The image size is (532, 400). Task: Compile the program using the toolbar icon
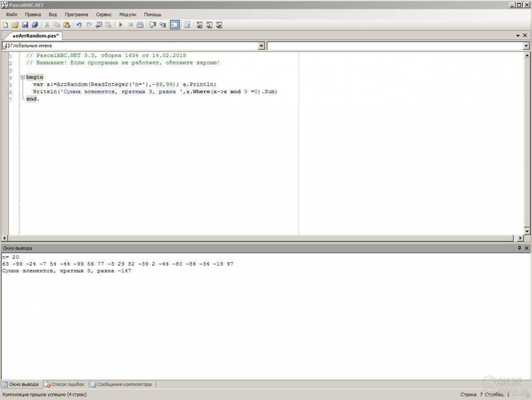click(x=140, y=25)
